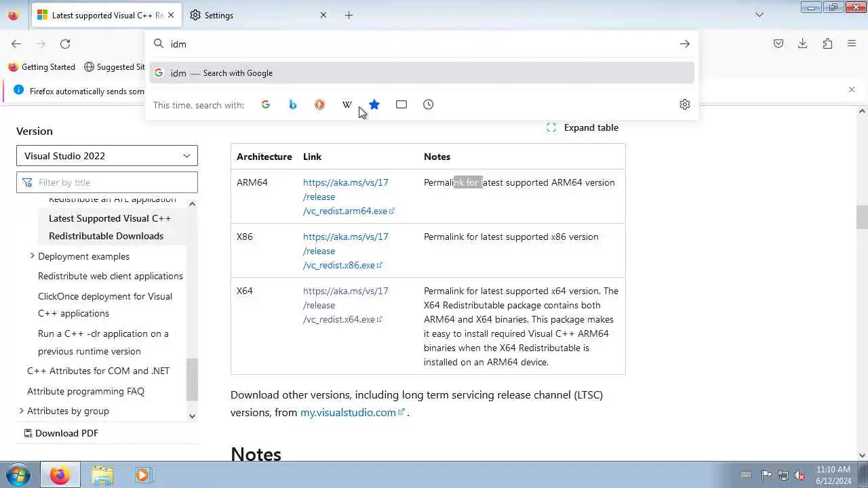Open Redistribute web client applications
868x488 pixels.
coord(111,276)
